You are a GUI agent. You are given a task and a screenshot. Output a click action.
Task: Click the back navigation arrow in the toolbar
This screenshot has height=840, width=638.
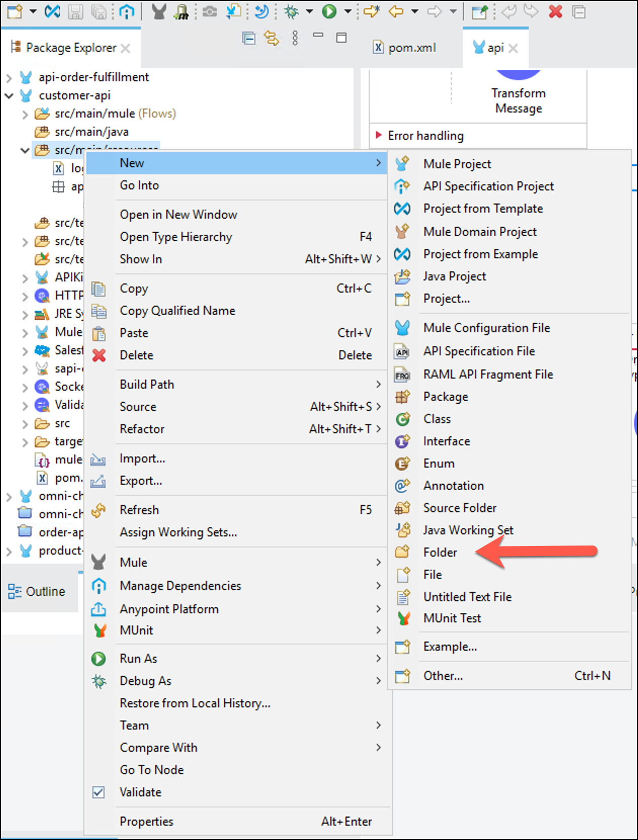tap(396, 11)
